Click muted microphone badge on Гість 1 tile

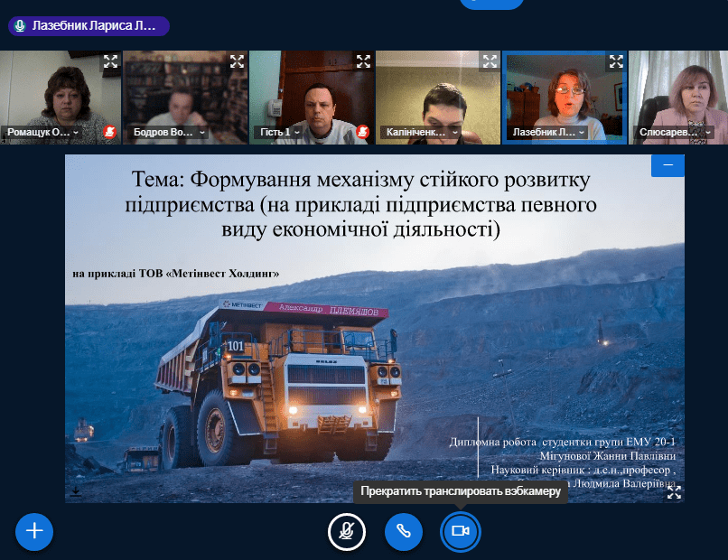[x=362, y=132]
